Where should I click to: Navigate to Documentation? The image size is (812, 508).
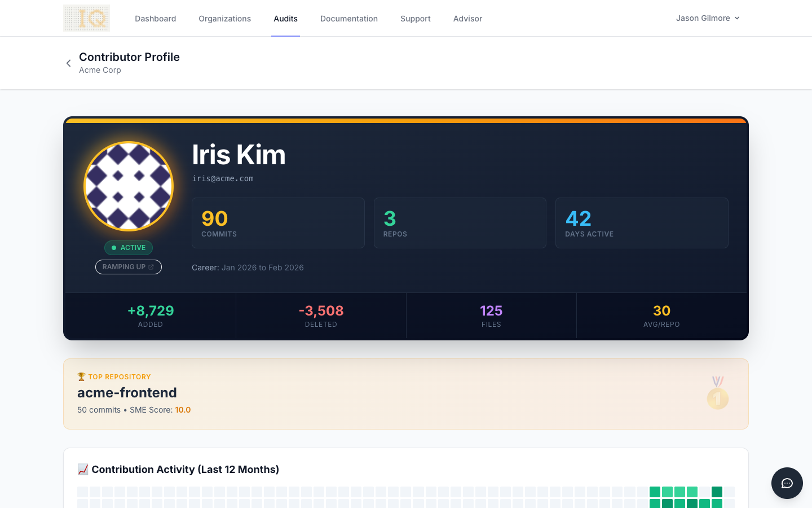[348, 18]
